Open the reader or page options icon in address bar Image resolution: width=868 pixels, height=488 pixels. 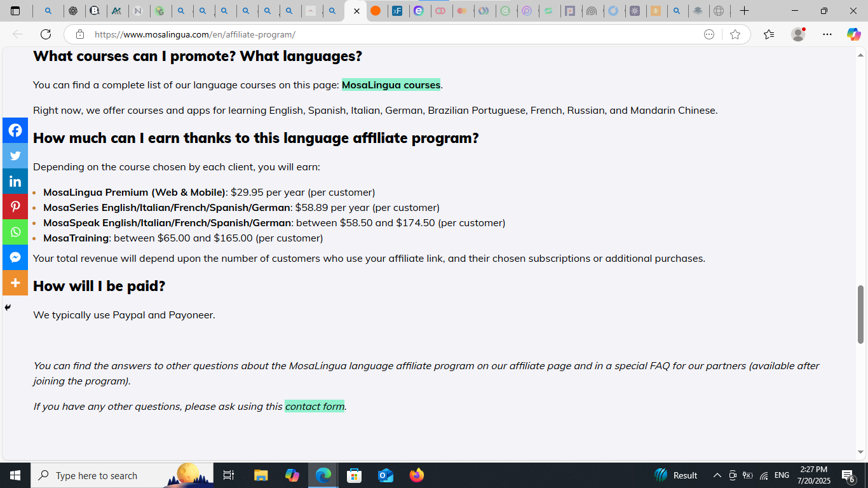click(x=709, y=34)
